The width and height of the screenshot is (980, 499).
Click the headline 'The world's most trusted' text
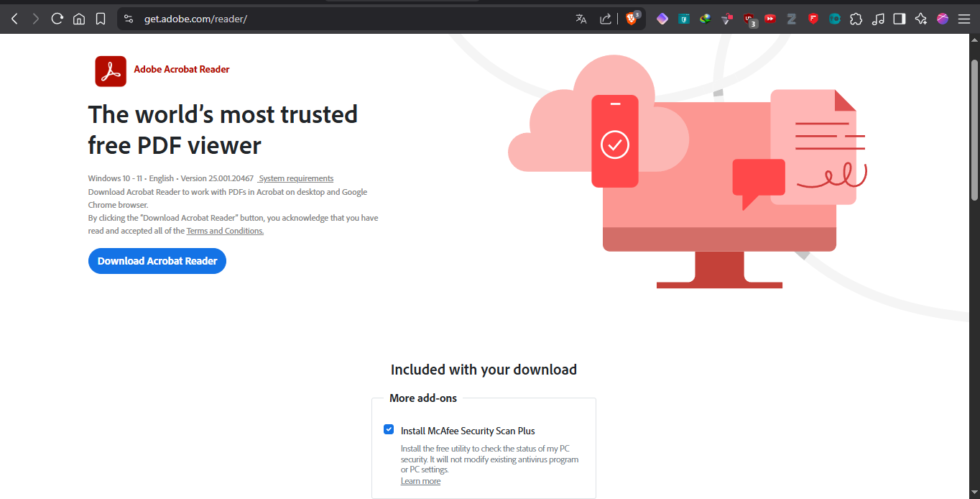tap(223, 114)
